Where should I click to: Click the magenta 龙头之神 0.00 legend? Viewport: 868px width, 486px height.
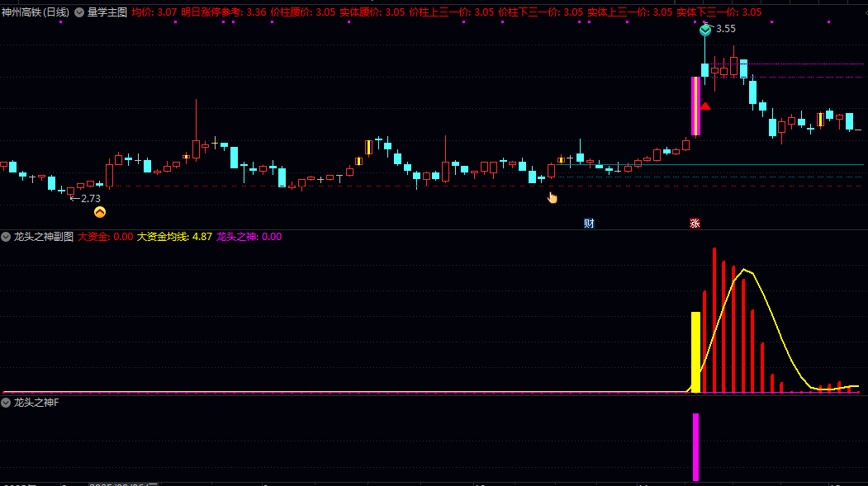point(249,237)
